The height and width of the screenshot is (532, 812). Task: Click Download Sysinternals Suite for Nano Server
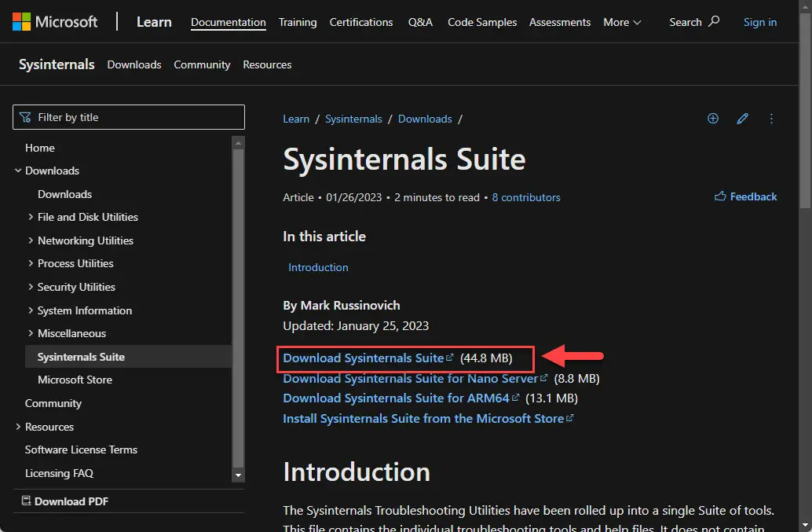410,379
